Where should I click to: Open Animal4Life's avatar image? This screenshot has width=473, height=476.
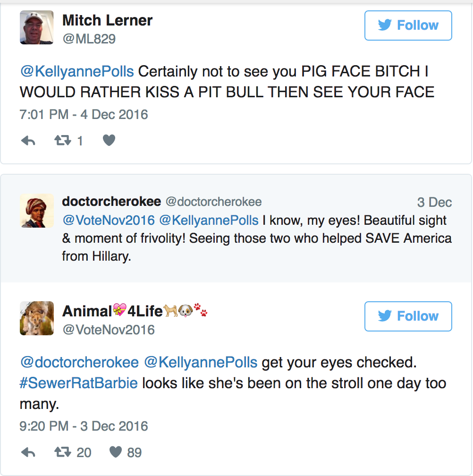tap(37, 318)
